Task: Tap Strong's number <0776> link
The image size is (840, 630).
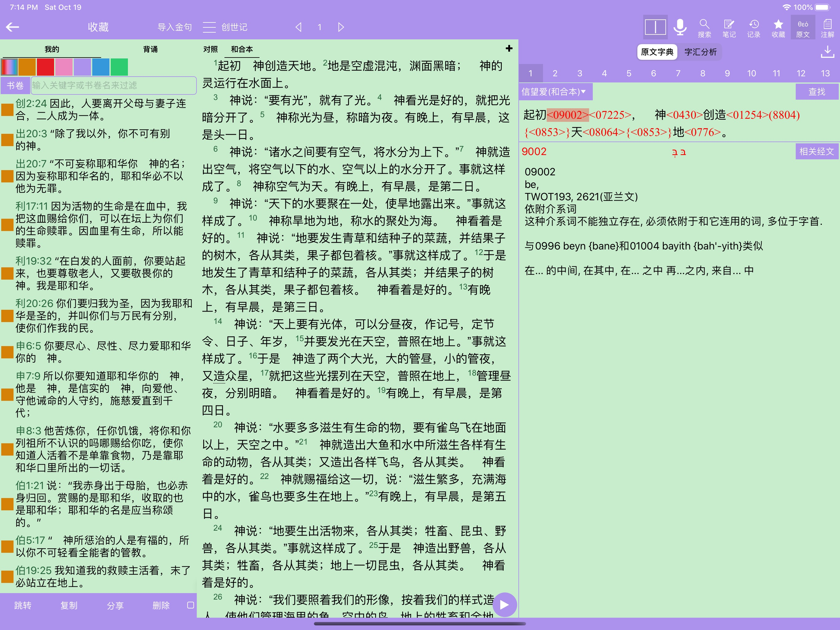Action: pos(702,132)
